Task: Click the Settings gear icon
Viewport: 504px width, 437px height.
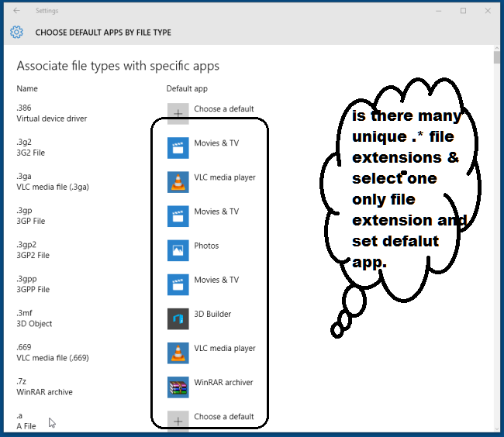Action: pyautogui.click(x=16, y=32)
